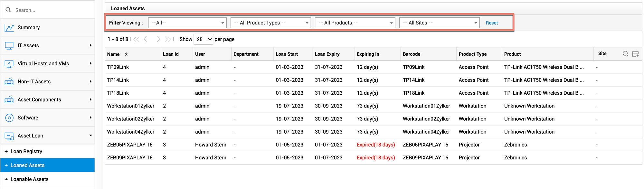
Task: Click the Summary chart icon in sidebar
Action: click(x=9, y=28)
